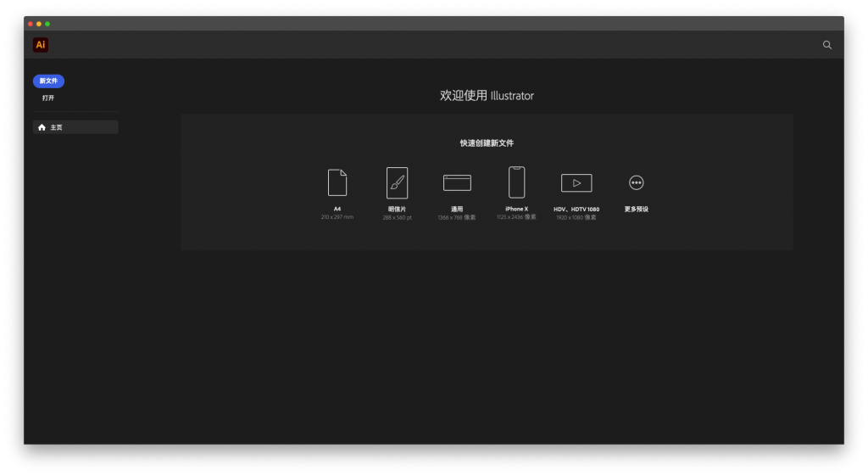Click the 210 x 297 mm size text

337,217
